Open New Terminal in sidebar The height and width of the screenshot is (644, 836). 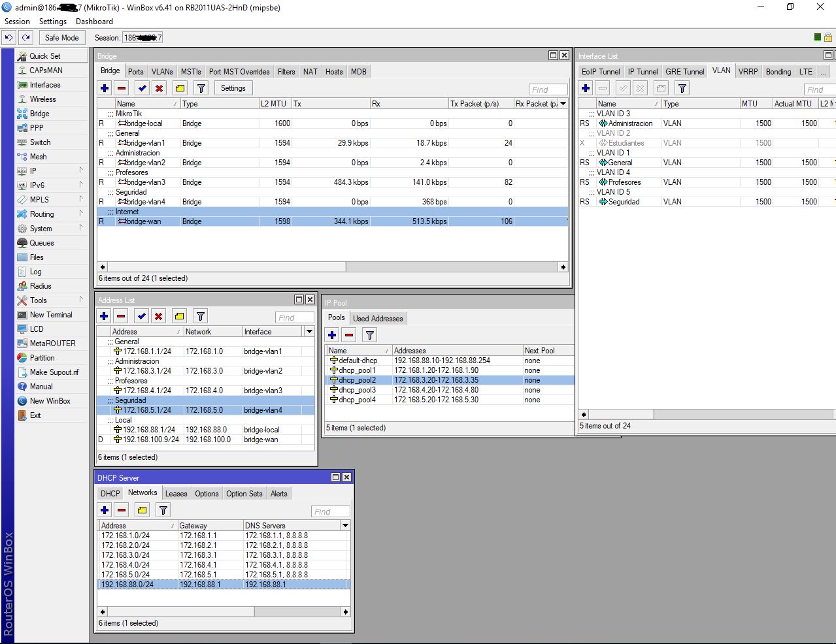tap(52, 315)
